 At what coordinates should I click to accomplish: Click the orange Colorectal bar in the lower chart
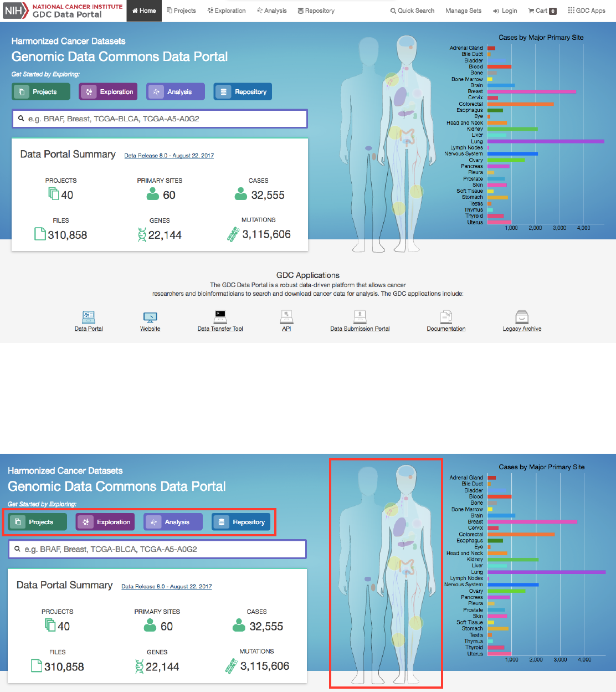click(x=521, y=534)
